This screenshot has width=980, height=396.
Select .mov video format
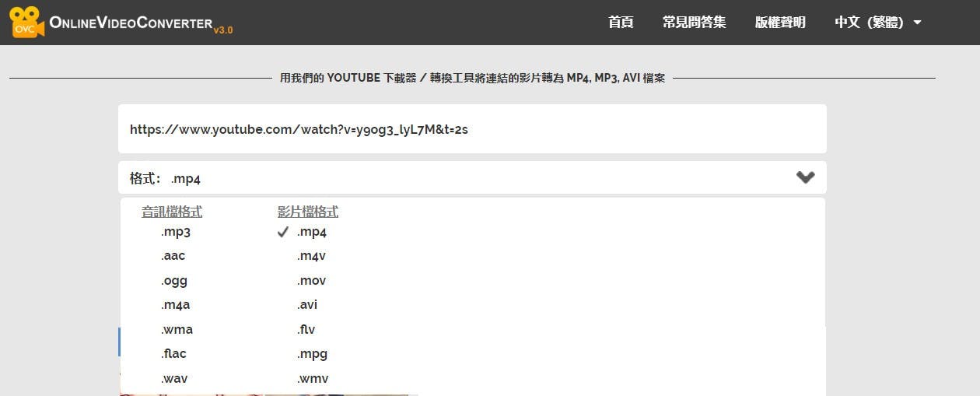311,281
